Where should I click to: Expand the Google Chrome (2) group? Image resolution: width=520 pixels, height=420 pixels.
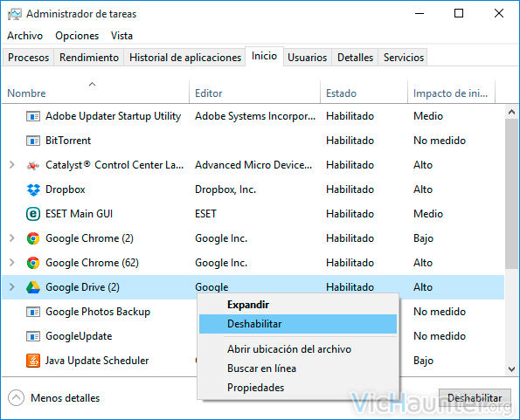(12, 238)
